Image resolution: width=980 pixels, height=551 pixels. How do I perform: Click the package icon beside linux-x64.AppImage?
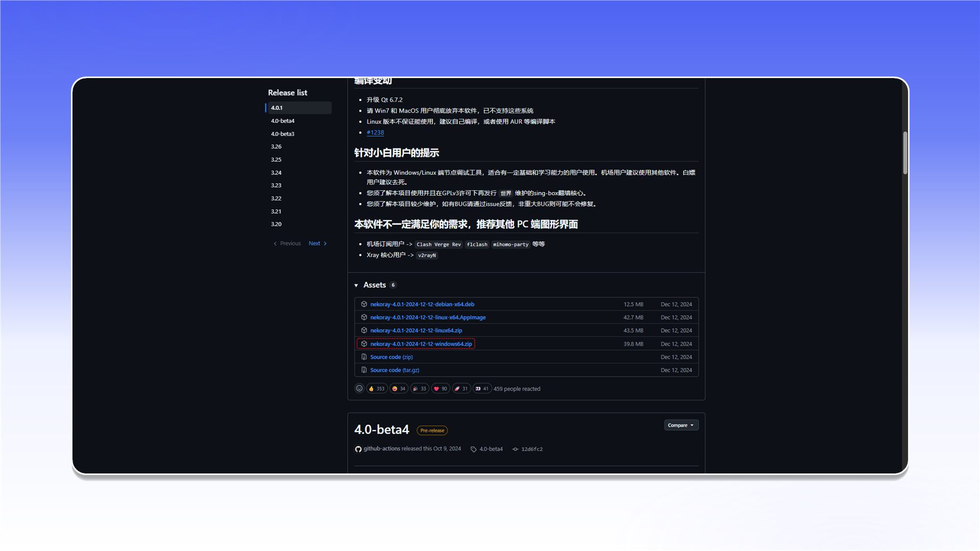[364, 317]
